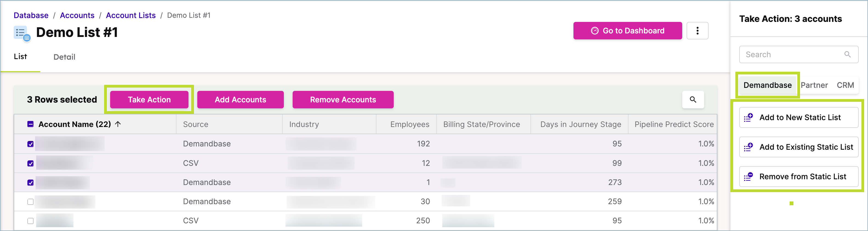Open the Database breadcrumb link
Viewport: 868px width, 231px height.
[31, 15]
